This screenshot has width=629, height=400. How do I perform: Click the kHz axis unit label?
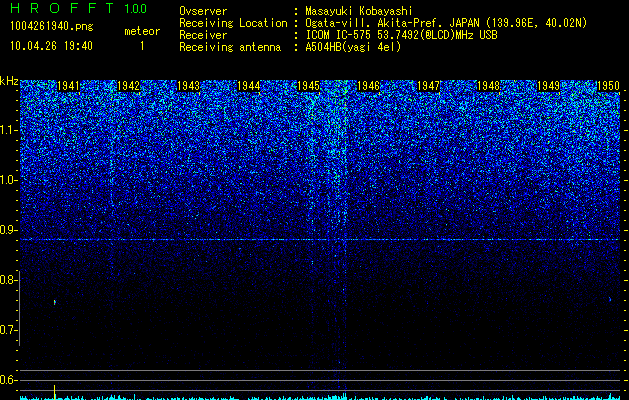9,81
